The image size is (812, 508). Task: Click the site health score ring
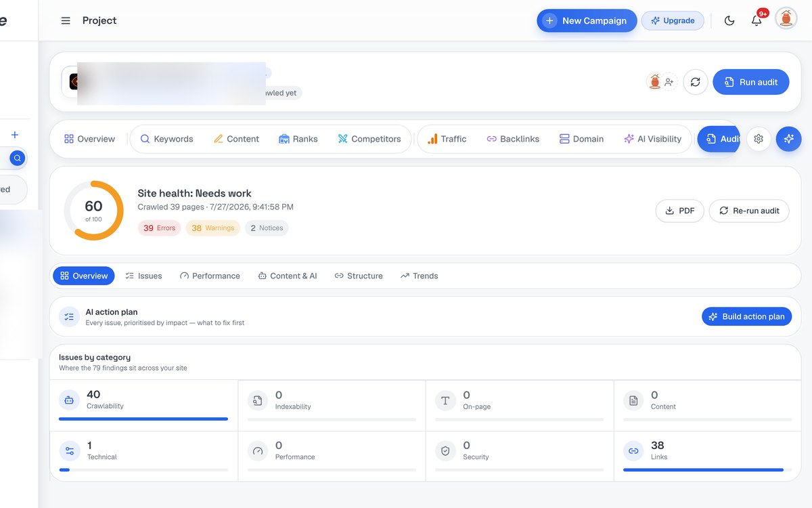(93, 210)
